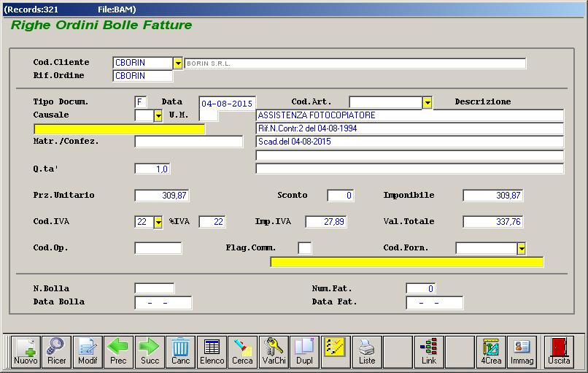Expand the Cod.Cliente dropdown arrow
588x373 pixels.
pyautogui.click(x=178, y=64)
